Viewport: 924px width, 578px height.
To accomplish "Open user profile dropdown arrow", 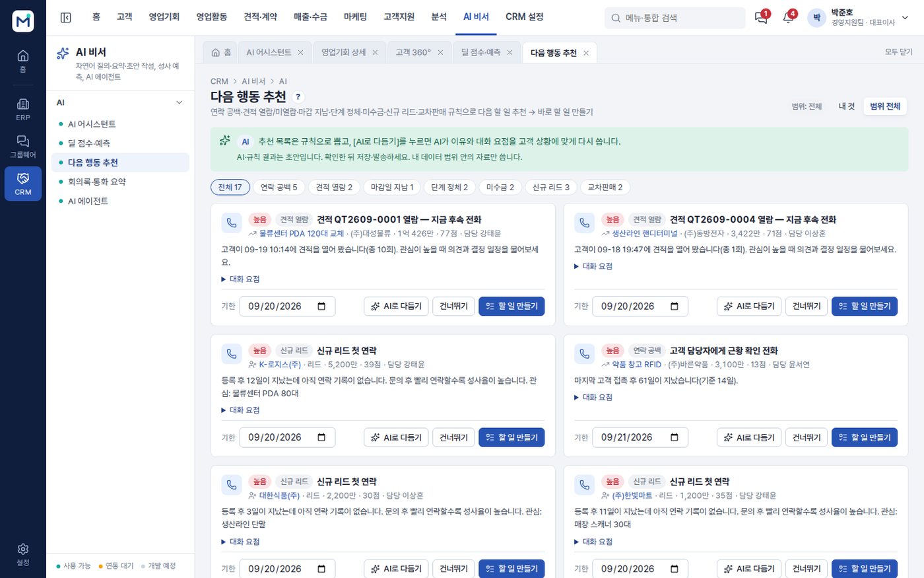I will 905,18.
